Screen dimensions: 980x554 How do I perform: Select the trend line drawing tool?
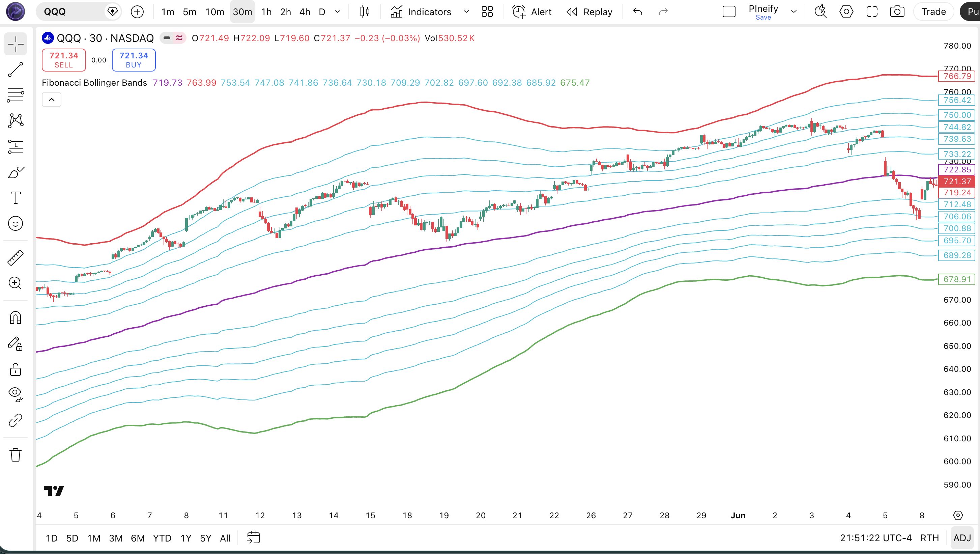16,70
